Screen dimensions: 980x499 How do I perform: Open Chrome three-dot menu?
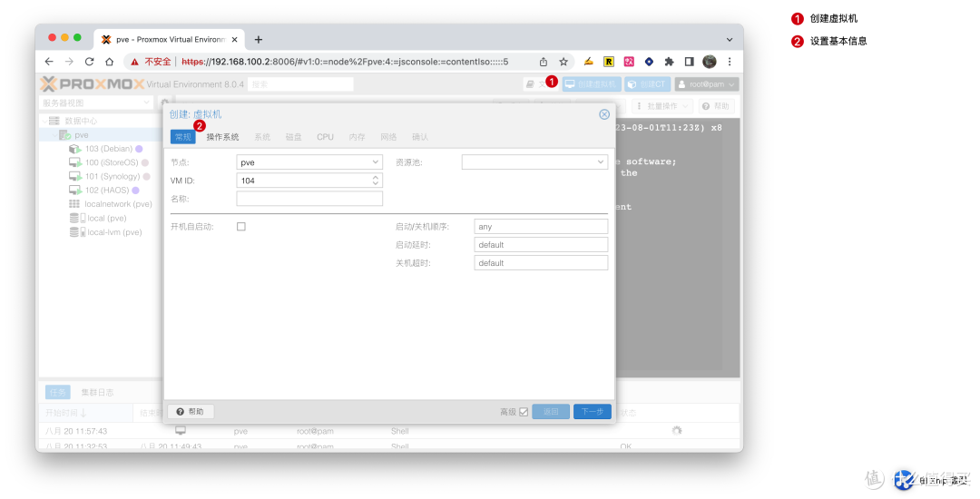coord(730,61)
